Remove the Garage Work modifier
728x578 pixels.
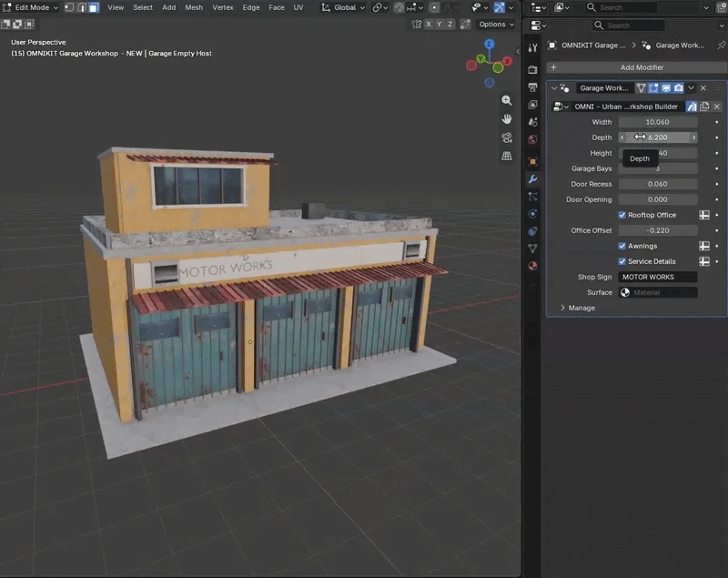703,87
